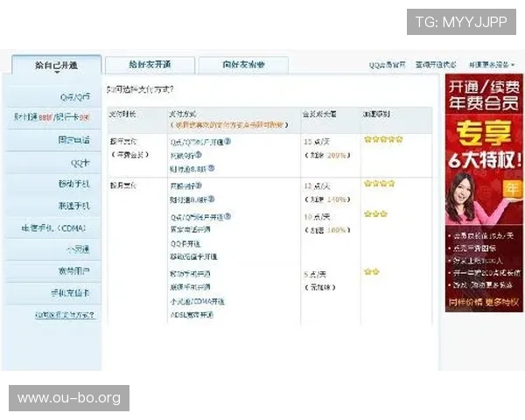Click monthly 固定电话开通 payment method text

(190, 230)
